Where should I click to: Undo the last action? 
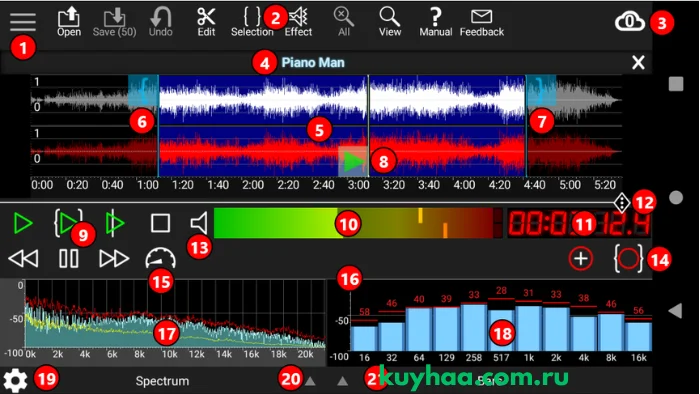(x=160, y=23)
